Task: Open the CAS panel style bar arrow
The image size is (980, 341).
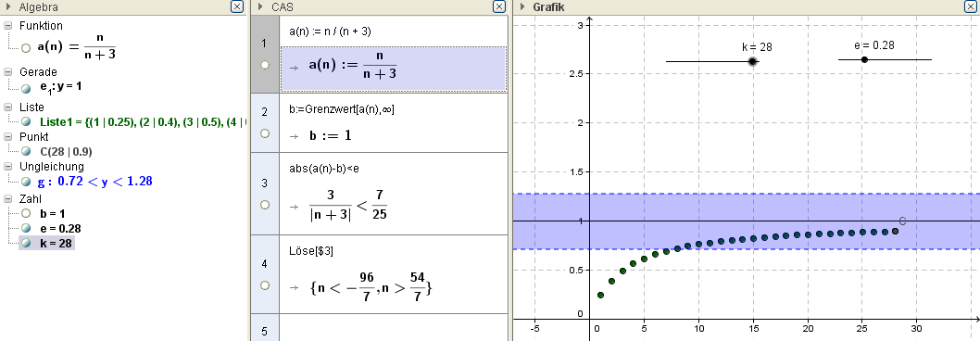Action: 259,7
